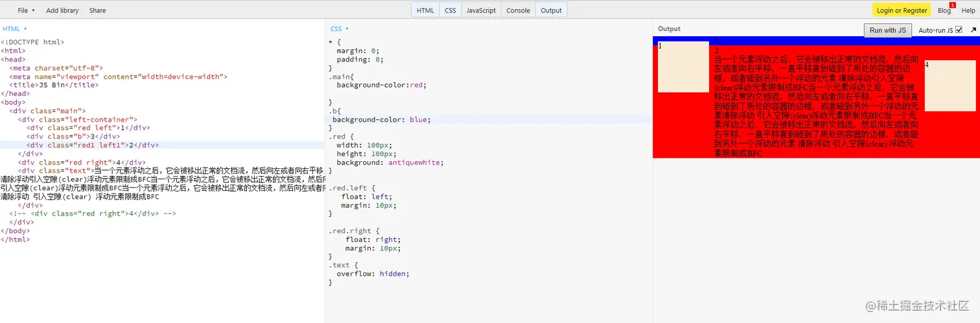Click the commented-out red right div line
Viewport: 980px width, 323px height.
pyautogui.click(x=93, y=213)
